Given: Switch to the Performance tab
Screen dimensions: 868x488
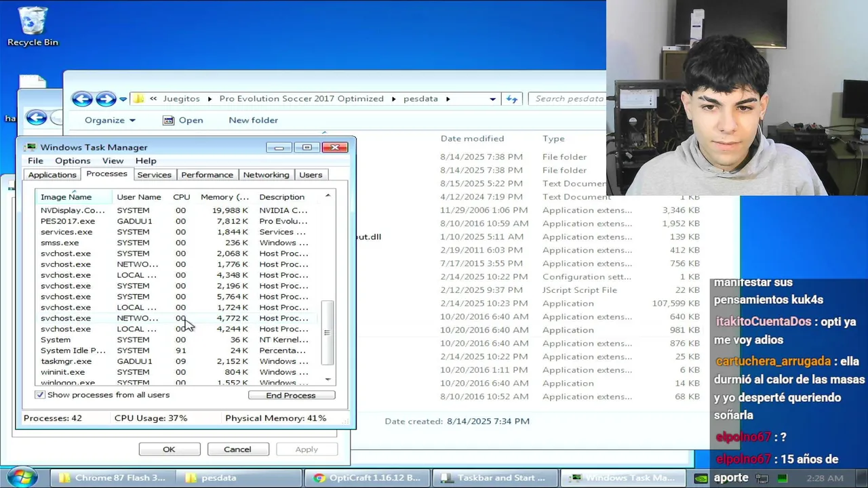Looking at the screenshot, I should pyautogui.click(x=207, y=175).
